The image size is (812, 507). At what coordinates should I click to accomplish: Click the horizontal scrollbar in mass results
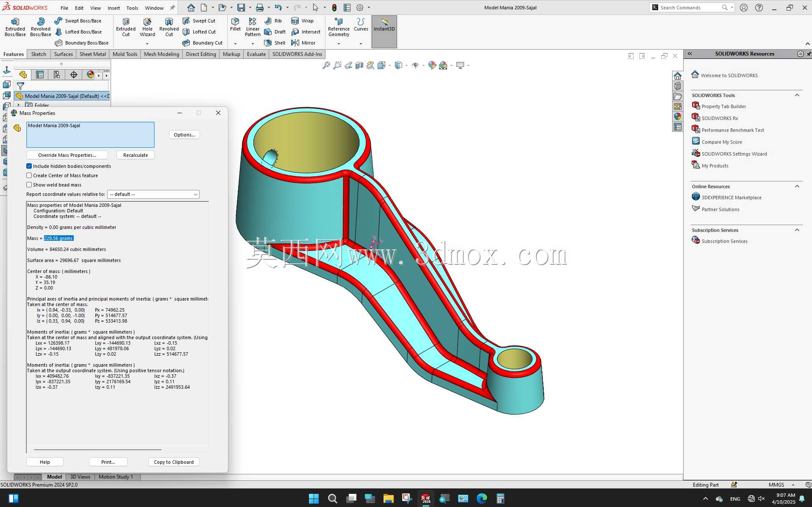click(97, 449)
